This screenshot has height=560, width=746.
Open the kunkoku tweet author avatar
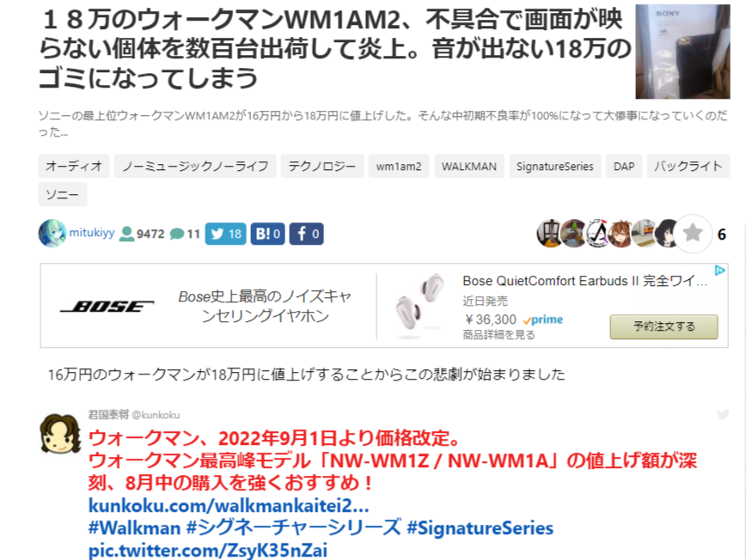(60, 433)
